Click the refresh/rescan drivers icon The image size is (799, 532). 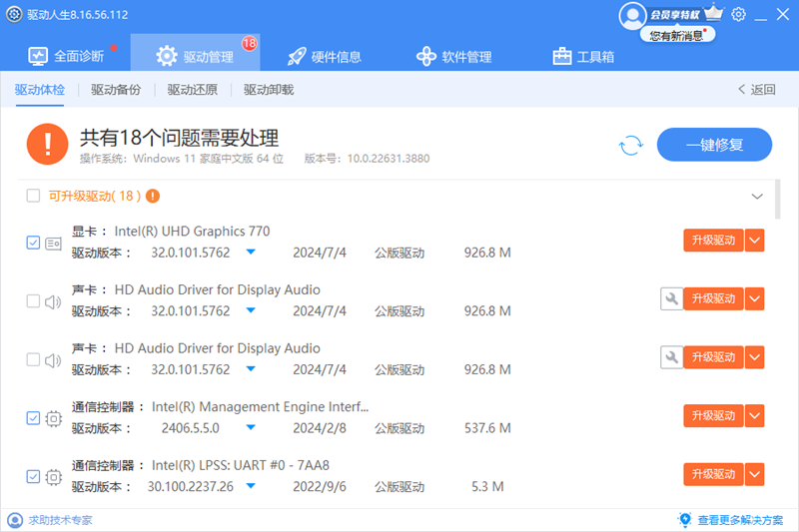(x=631, y=146)
